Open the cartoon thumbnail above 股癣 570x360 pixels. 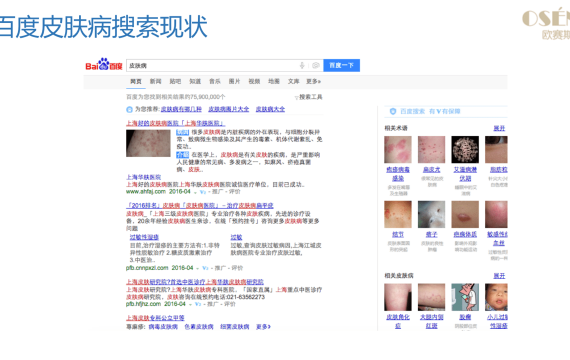pos(465,297)
